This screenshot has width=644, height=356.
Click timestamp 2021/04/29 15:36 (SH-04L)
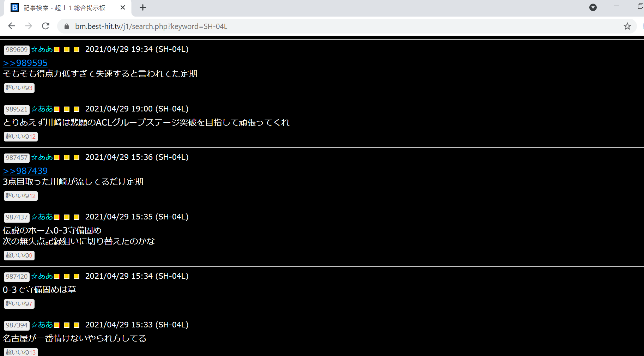coord(137,157)
